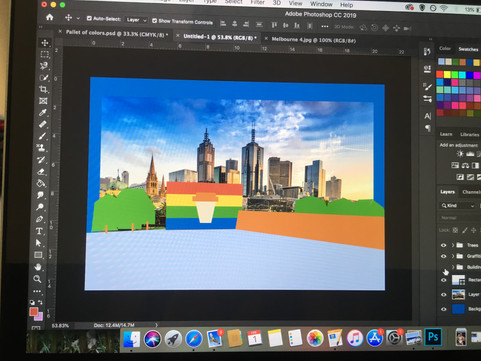Open the Window menu
Screen dimensions: 481x361
click(x=321, y=4)
